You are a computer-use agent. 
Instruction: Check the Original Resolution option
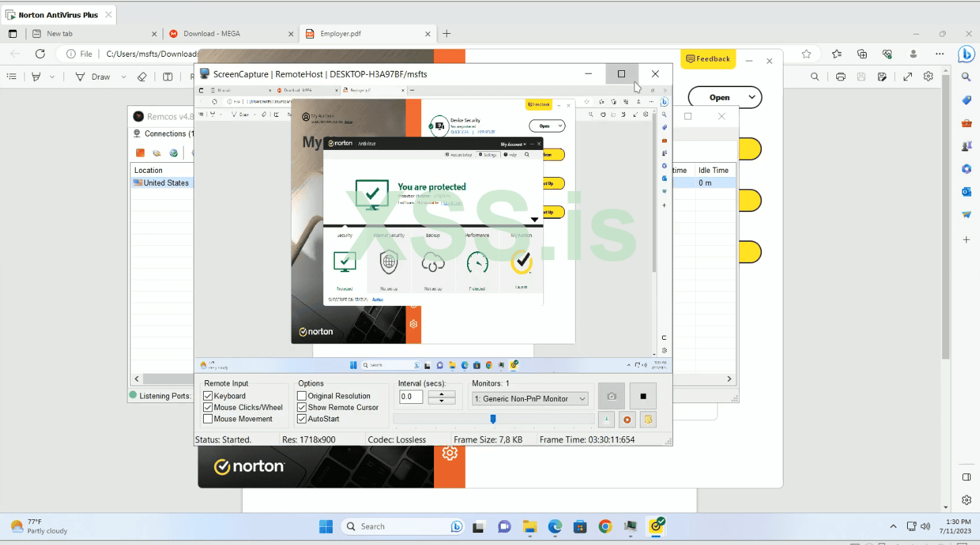[302, 396]
